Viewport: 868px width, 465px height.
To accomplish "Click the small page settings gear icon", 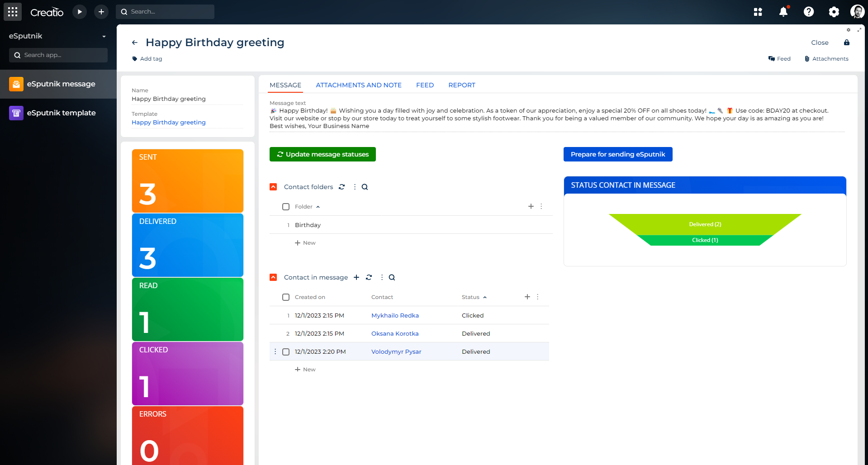I will tap(849, 30).
